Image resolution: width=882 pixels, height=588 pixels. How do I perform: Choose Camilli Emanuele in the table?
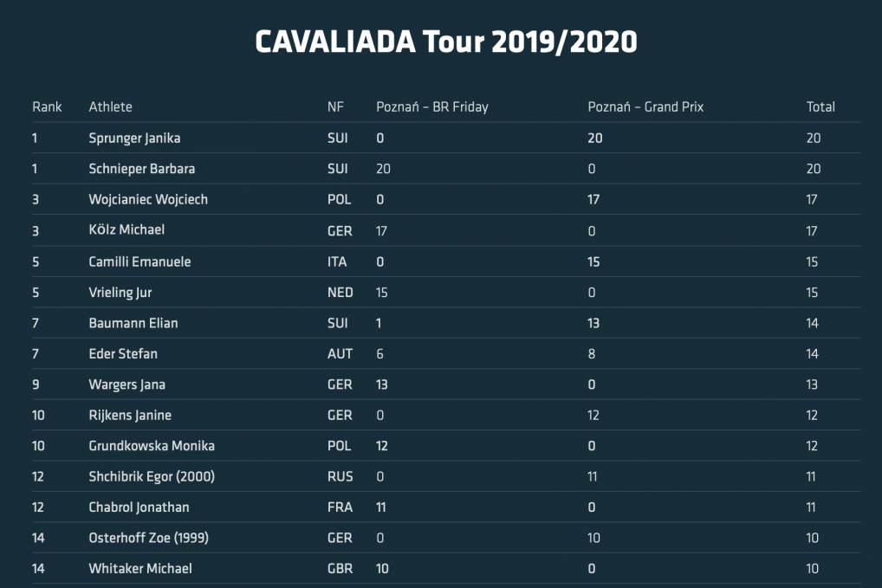[x=139, y=262]
